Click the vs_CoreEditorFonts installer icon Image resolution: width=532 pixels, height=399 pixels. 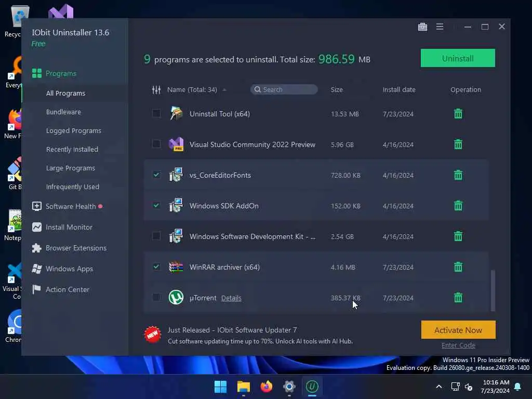(x=176, y=175)
